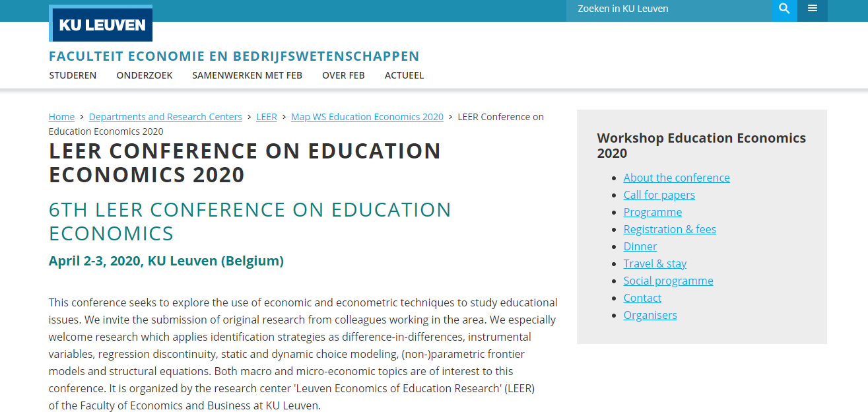Click the KU Leuven logo
This screenshot has width=868, height=416.
[101, 24]
